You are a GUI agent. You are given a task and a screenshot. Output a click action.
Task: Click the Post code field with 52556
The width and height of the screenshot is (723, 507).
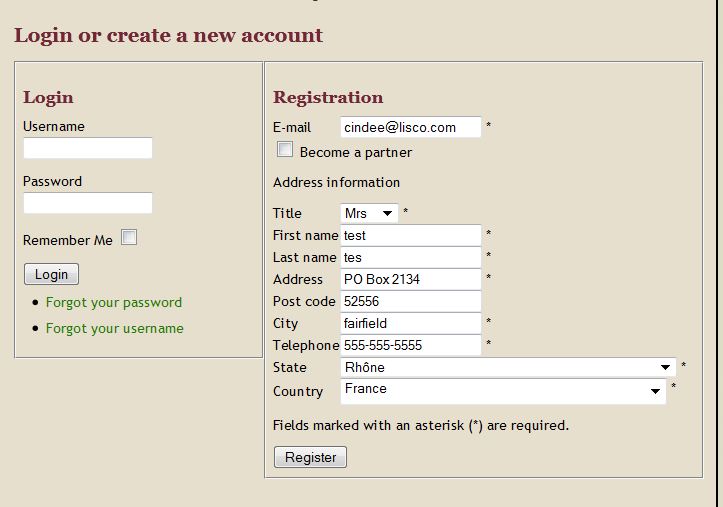tap(411, 301)
